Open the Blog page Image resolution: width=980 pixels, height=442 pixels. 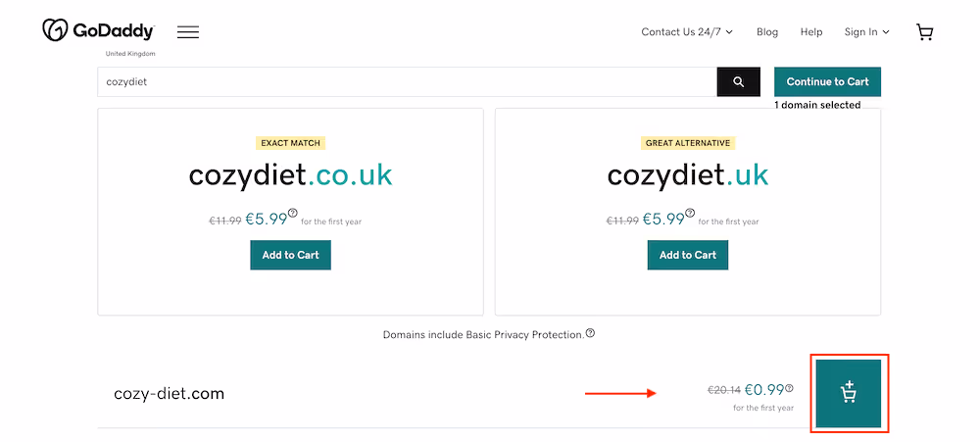(767, 32)
